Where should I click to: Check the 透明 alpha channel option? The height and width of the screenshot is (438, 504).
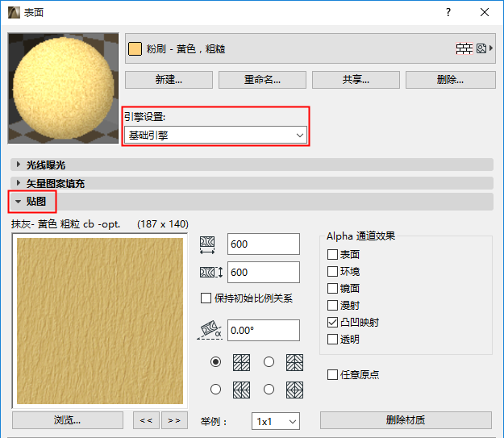pos(332,340)
